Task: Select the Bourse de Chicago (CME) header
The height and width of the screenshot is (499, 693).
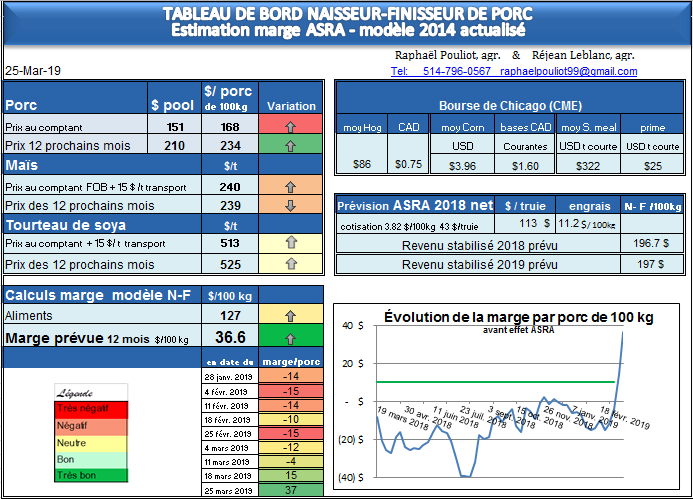Action: pyautogui.click(x=510, y=105)
